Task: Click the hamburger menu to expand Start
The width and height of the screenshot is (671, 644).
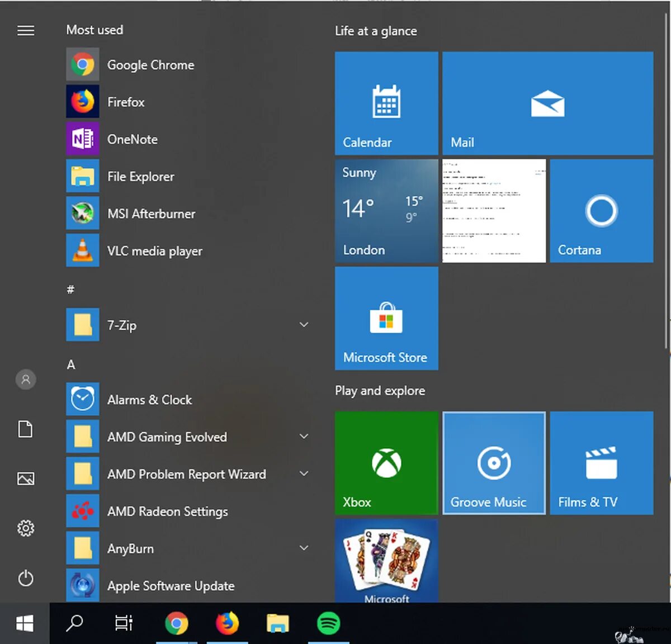Action: tap(26, 30)
